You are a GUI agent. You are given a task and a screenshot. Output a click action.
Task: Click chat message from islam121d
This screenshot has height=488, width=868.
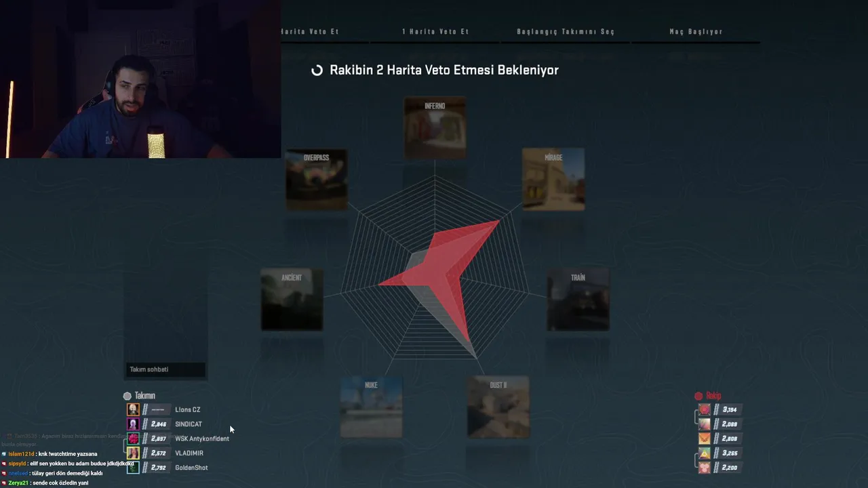tap(50, 454)
